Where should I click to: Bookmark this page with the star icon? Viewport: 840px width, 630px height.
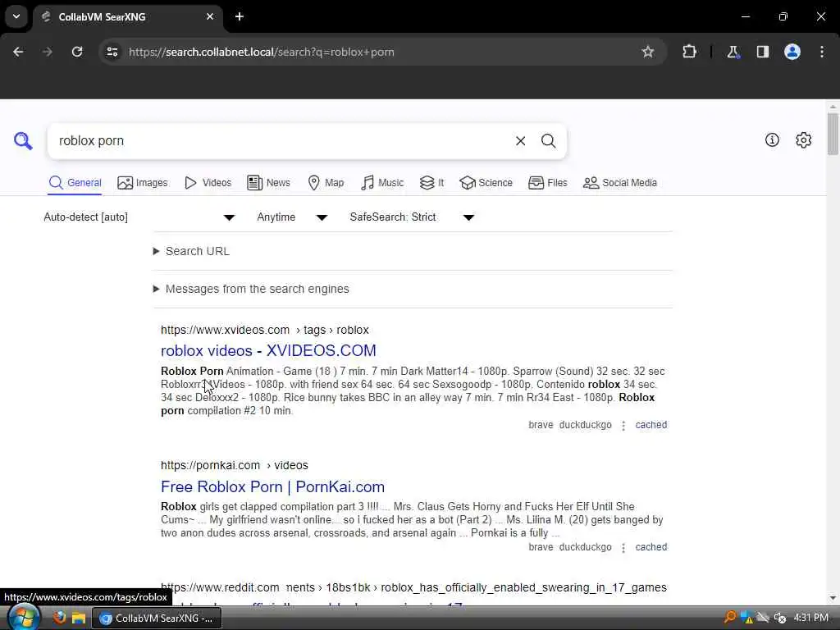[648, 52]
